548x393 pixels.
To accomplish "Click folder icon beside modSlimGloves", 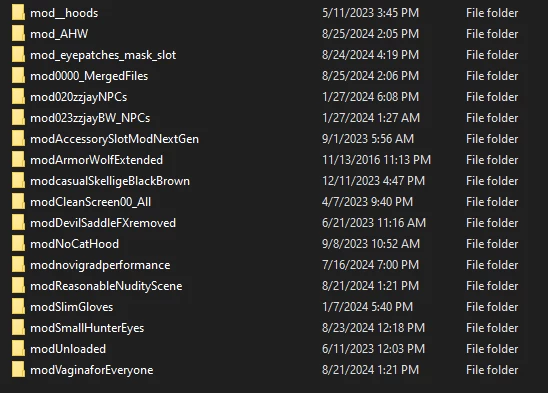I will [x=18, y=307].
